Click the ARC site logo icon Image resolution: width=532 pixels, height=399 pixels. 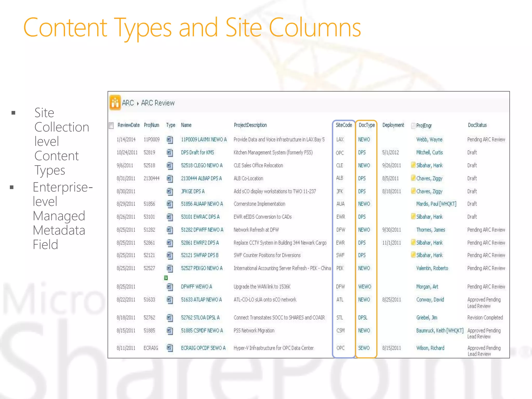pyautogui.click(x=115, y=103)
